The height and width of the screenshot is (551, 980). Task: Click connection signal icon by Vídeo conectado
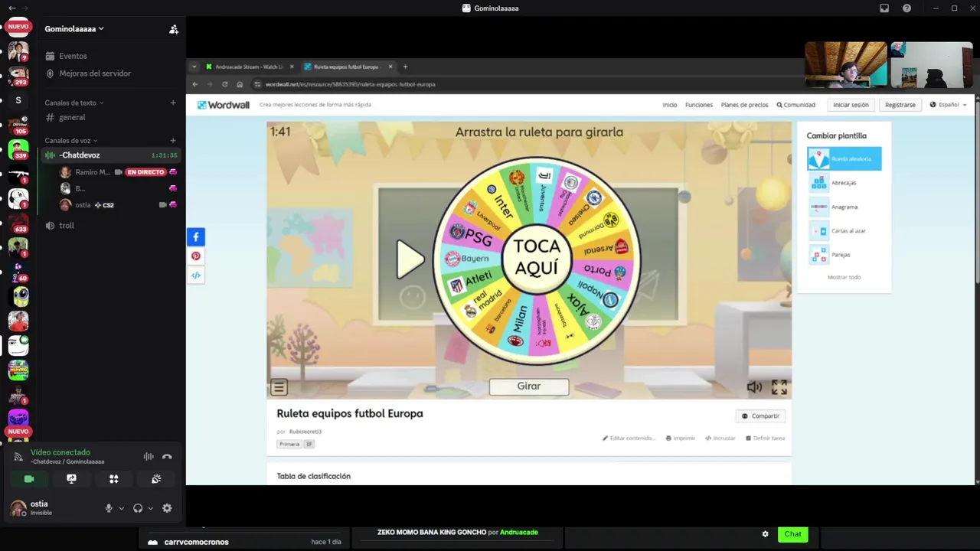point(18,457)
